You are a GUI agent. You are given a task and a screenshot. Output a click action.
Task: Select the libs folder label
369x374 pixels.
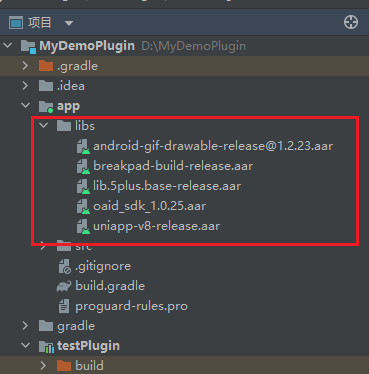[85, 126]
